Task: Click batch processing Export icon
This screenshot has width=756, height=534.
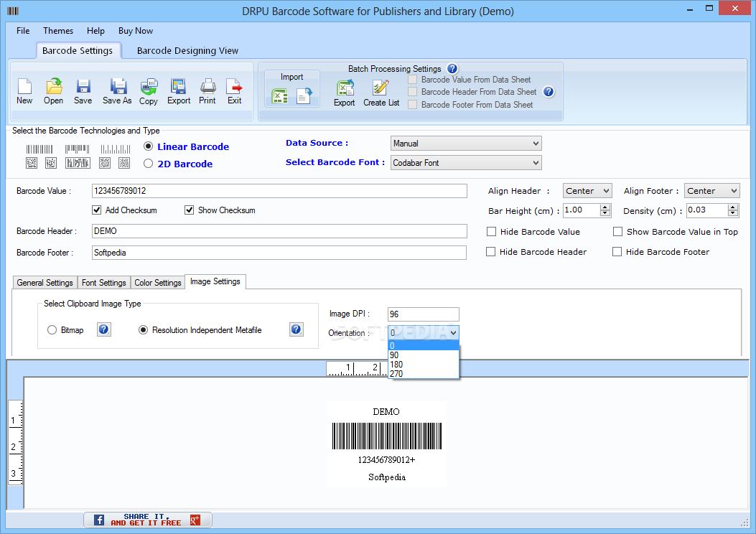Action: [x=344, y=93]
